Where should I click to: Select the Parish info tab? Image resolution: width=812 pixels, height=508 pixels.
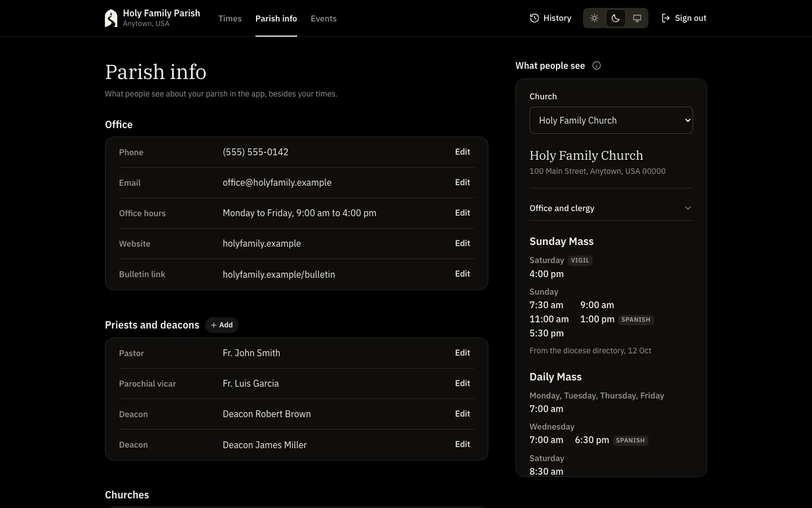coord(276,19)
